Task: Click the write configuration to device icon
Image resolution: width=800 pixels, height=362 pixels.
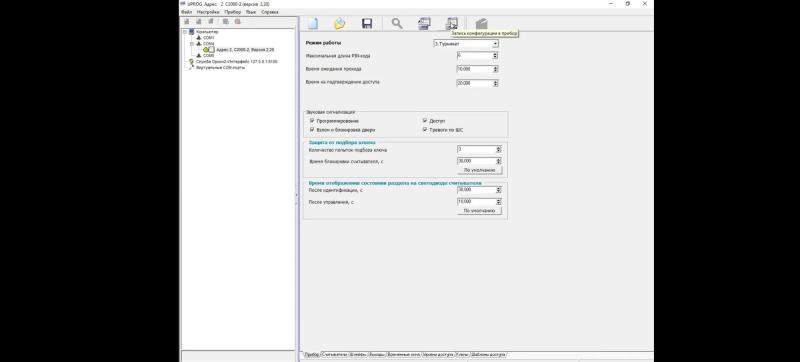Action: click(452, 23)
